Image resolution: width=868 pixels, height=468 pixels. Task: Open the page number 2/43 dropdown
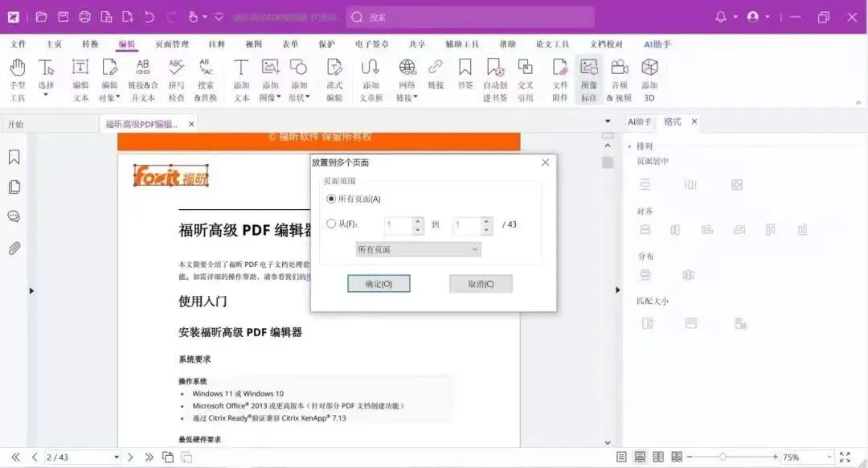click(x=117, y=458)
